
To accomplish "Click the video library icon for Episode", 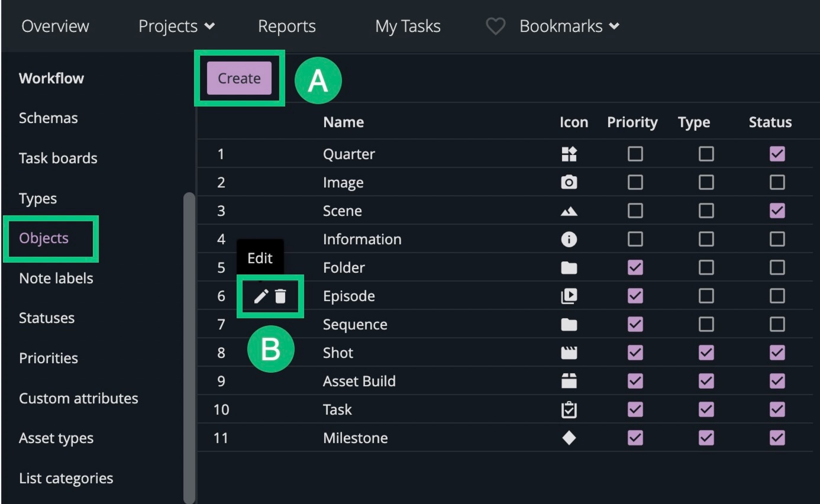I will 569,296.
